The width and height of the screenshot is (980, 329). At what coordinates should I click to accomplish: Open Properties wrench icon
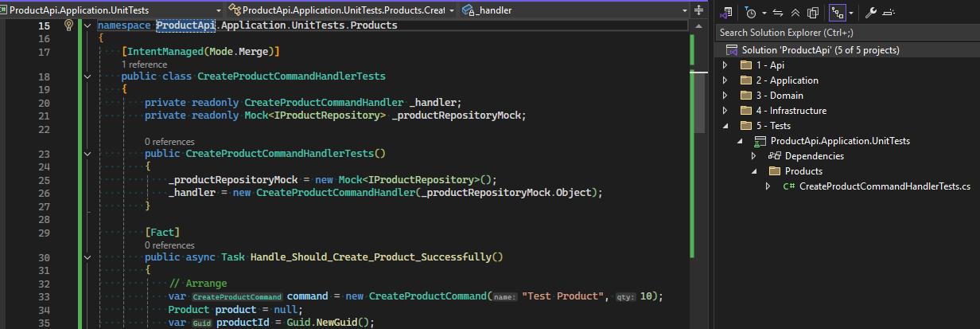point(870,13)
